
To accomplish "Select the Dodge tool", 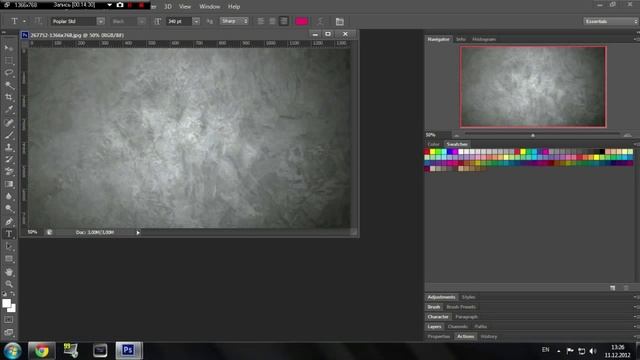I will [9, 209].
